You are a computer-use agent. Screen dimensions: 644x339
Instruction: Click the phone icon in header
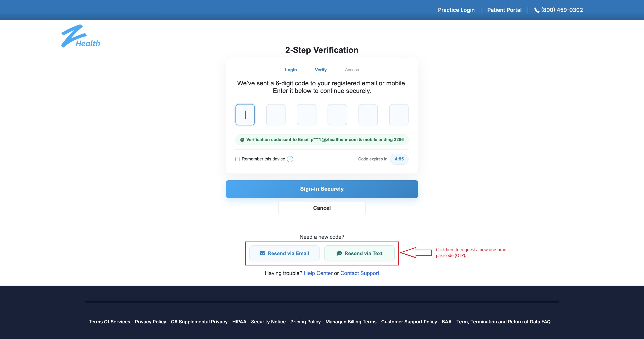tap(537, 10)
